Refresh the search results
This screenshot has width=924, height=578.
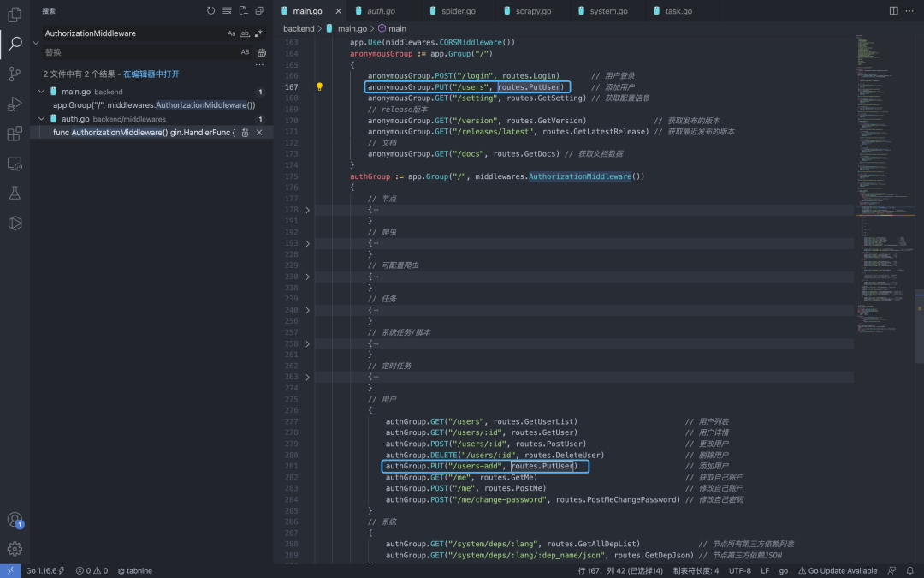coord(211,11)
